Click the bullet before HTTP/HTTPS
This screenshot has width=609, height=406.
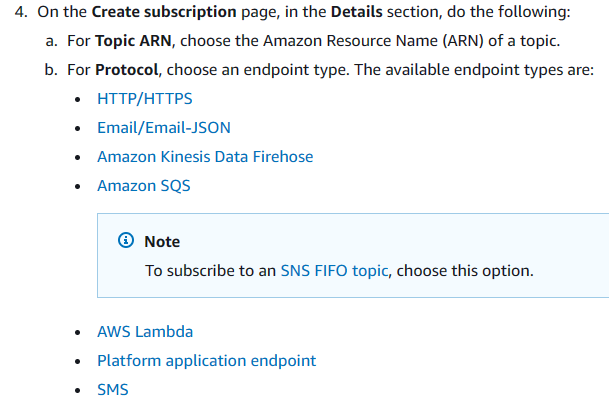click(78, 100)
